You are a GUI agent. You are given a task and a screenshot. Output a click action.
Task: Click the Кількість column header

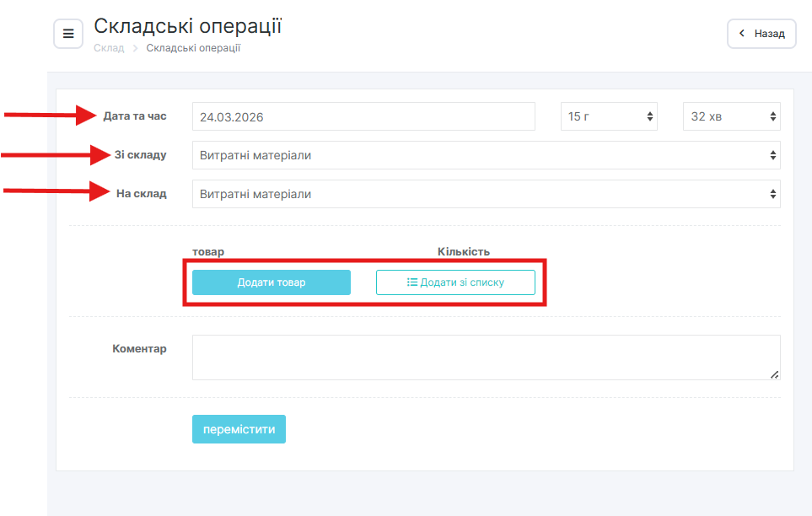pyautogui.click(x=463, y=251)
